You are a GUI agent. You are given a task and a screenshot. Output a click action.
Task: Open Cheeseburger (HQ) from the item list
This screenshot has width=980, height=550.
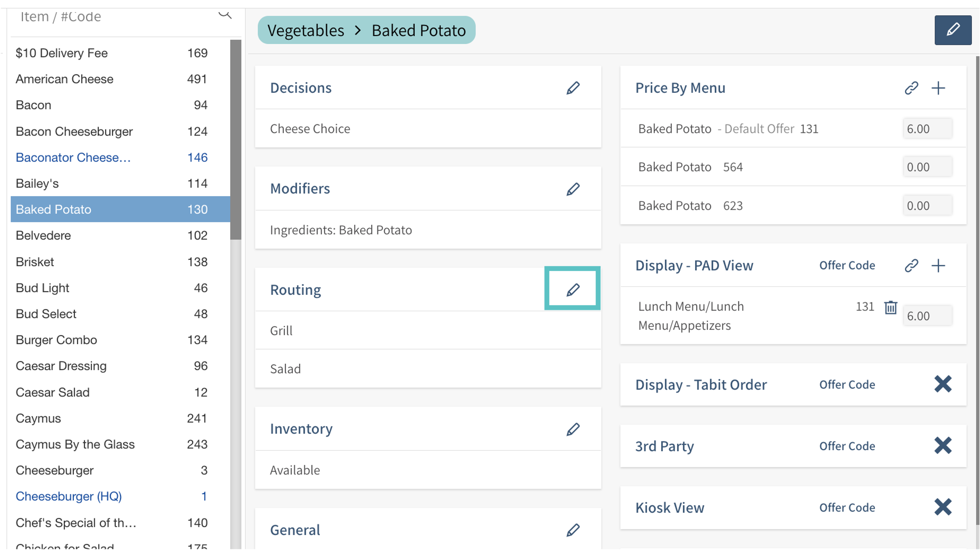coord(68,496)
